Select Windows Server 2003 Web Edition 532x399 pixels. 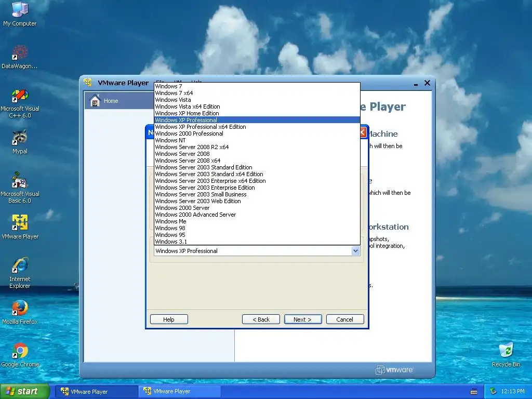click(257, 201)
